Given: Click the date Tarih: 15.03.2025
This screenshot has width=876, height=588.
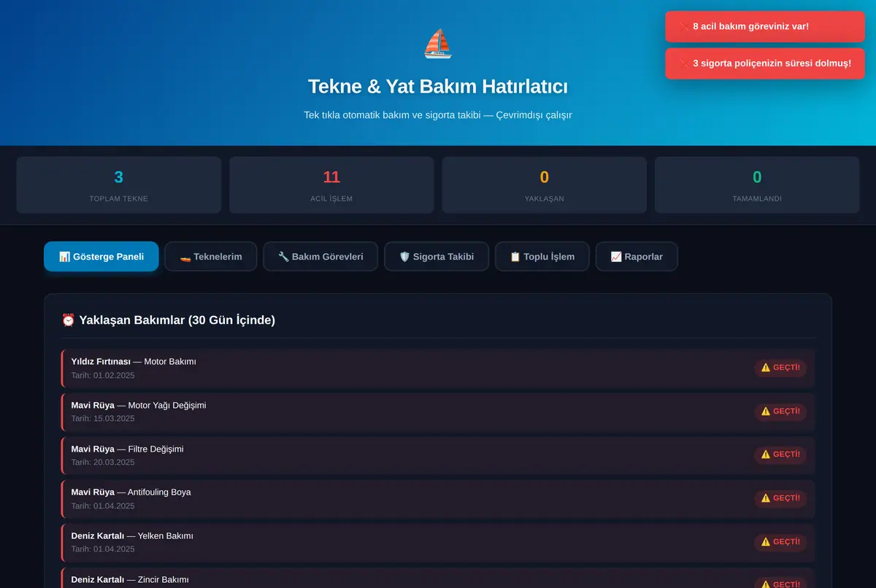Looking at the screenshot, I should [103, 419].
